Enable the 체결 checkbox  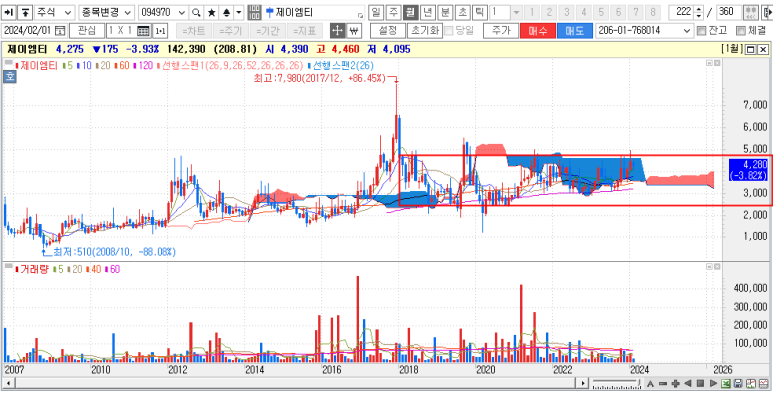point(740,31)
